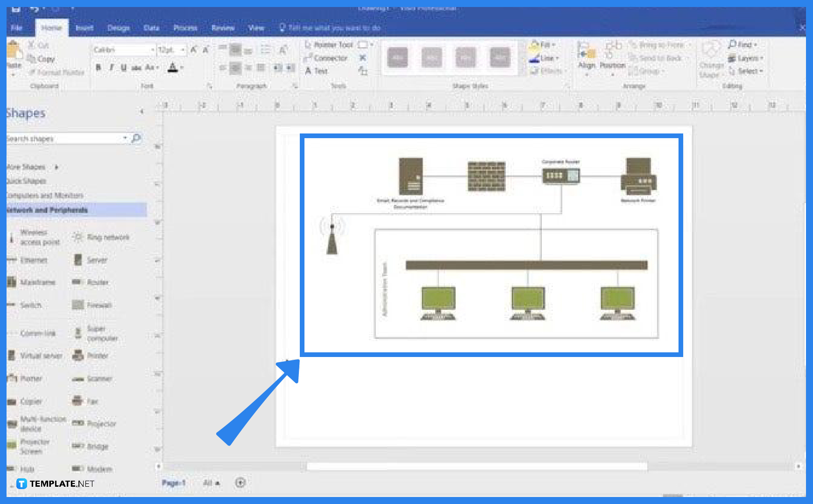Switch to the Review ribbon tab
The image size is (813, 504).
223,28
